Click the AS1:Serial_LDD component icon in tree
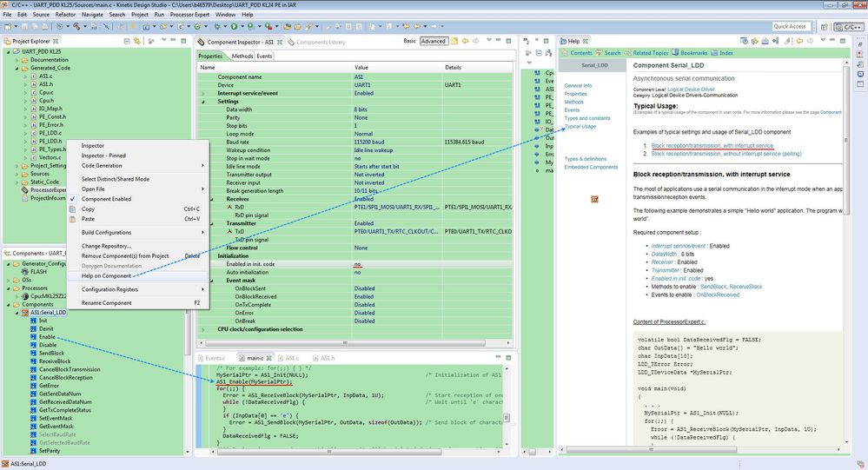868x470 pixels. pyautogui.click(x=25, y=312)
